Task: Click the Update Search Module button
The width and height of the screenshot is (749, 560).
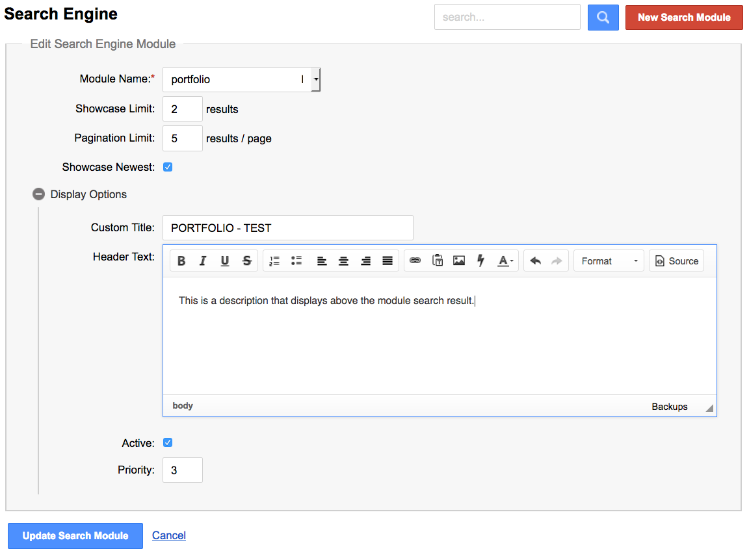Action: click(75, 536)
